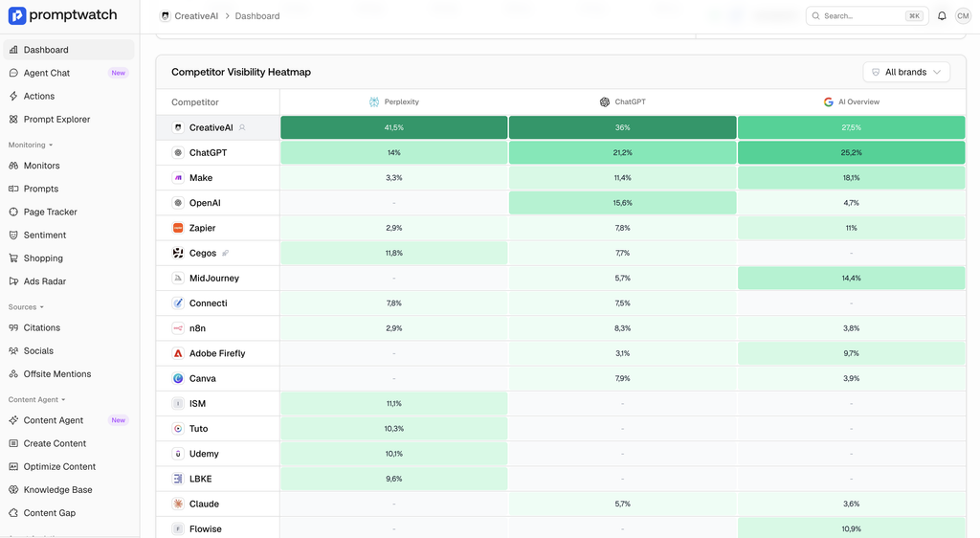Collapse the Sources sidebar section
This screenshot has height=538, width=980.
[26, 307]
